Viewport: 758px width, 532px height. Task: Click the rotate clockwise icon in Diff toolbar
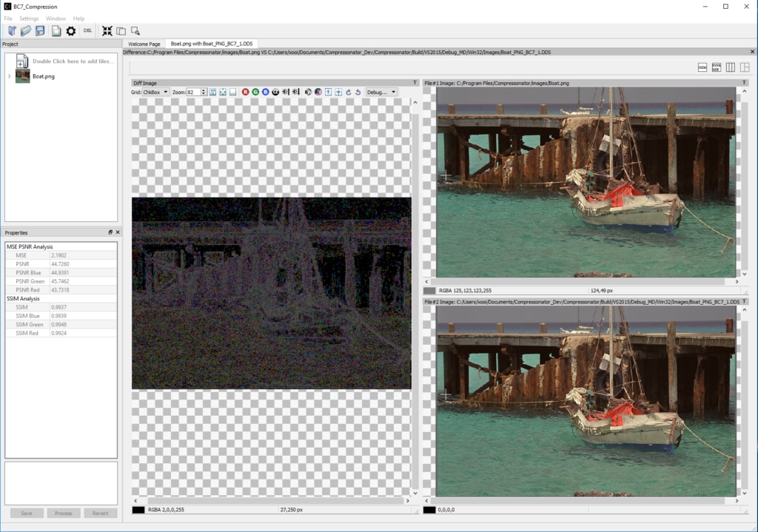348,92
